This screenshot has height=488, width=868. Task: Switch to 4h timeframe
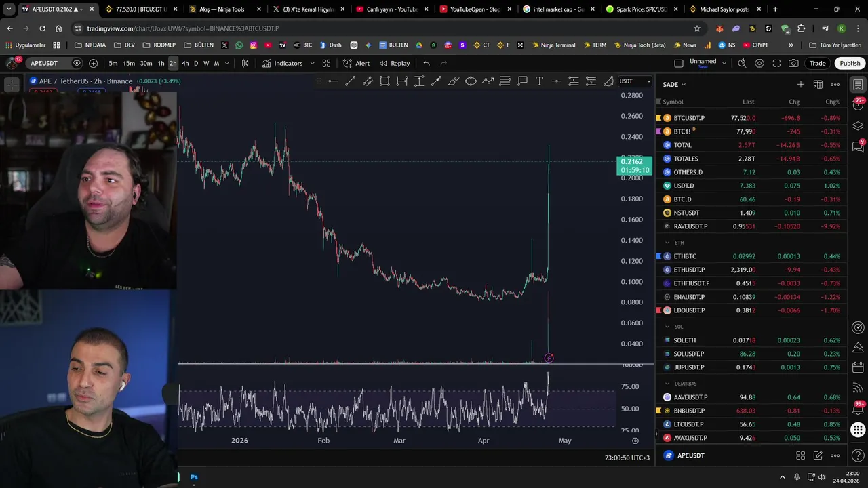coord(185,63)
